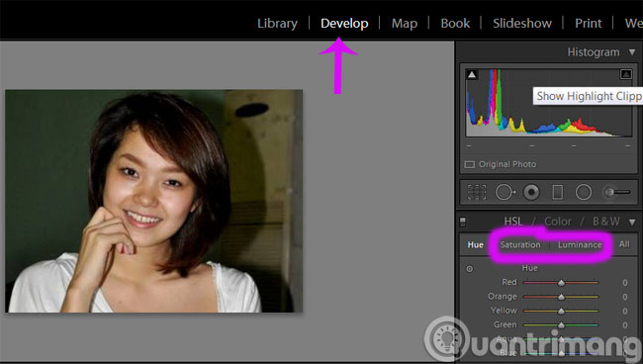This screenshot has height=364, width=643.
Task: Switch to Color mode
Action: point(558,222)
